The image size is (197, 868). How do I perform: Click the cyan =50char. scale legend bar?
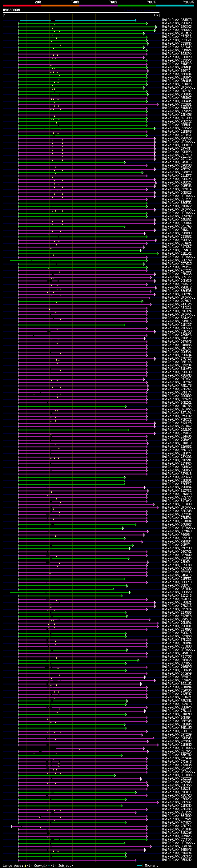[x=139, y=866]
